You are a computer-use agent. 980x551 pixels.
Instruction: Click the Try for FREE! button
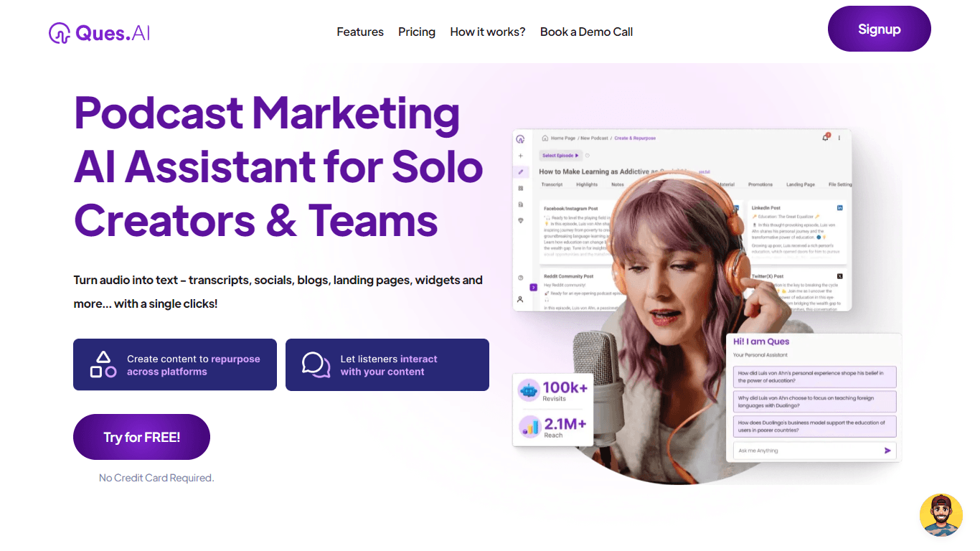tap(141, 437)
